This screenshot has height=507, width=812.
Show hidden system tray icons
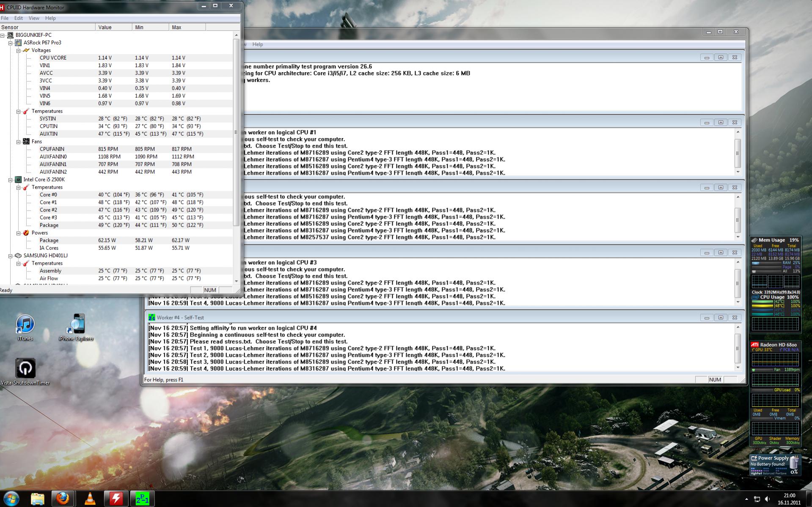coord(746,499)
